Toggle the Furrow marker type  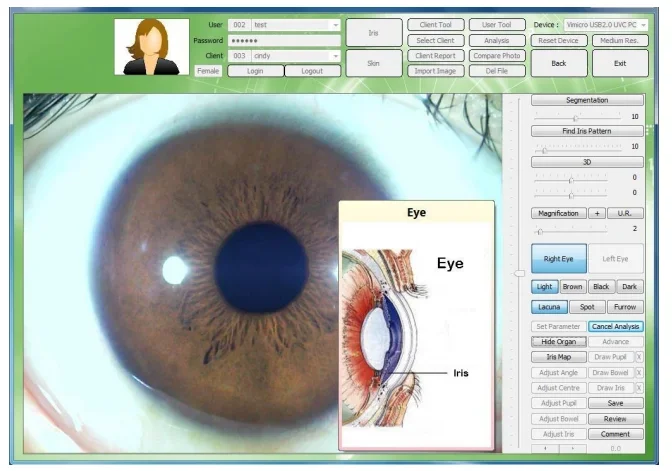(625, 307)
